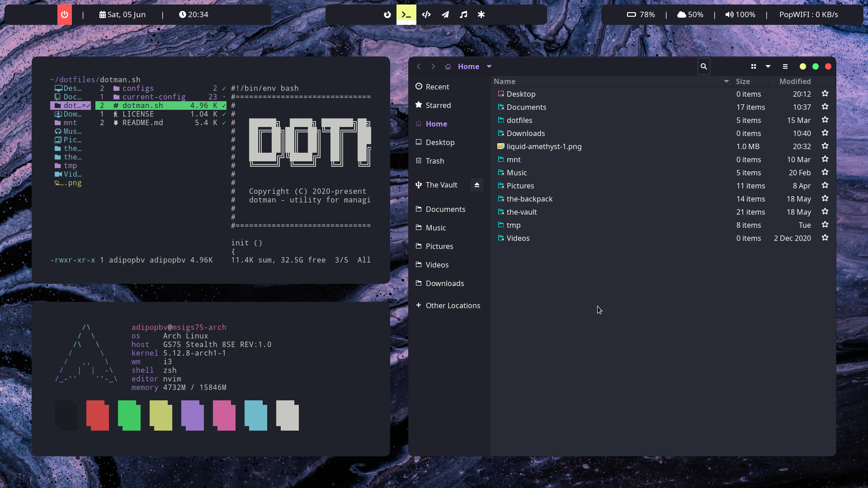This screenshot has height=488, width=868.
Task: Switch to the terminal workspace icon
Action: coord(406,14)
